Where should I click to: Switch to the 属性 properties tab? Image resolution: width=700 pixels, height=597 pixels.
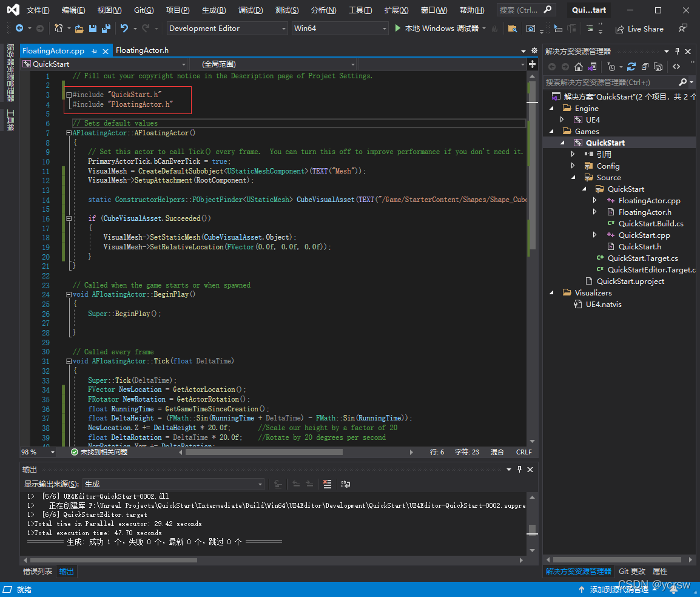(x=660, y=571)
